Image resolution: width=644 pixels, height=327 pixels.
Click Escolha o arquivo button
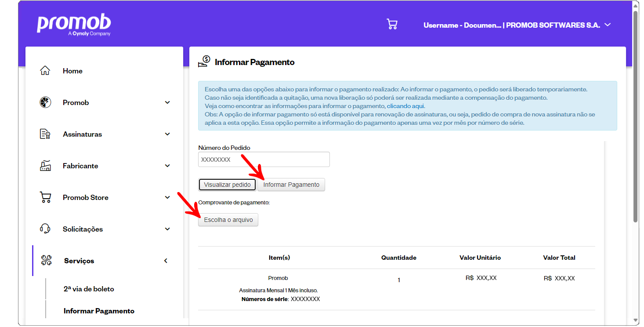click(228, 220)
